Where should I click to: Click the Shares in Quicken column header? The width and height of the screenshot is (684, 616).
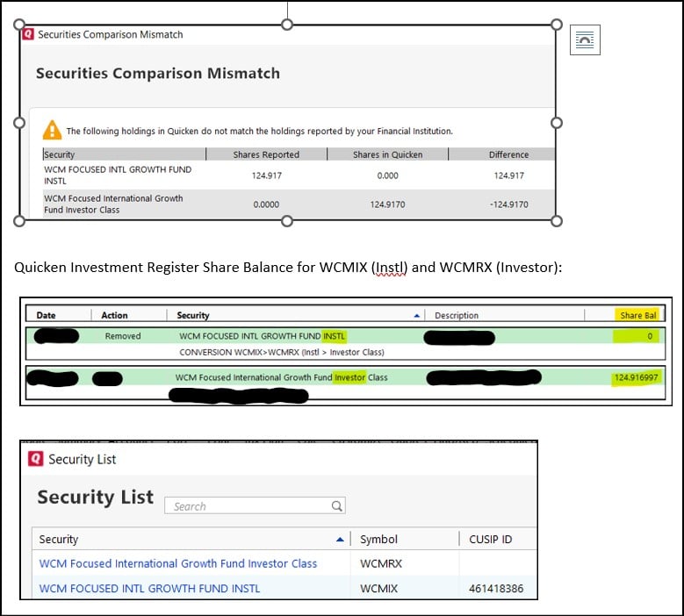pyautogui.click(x=387, y=154)
